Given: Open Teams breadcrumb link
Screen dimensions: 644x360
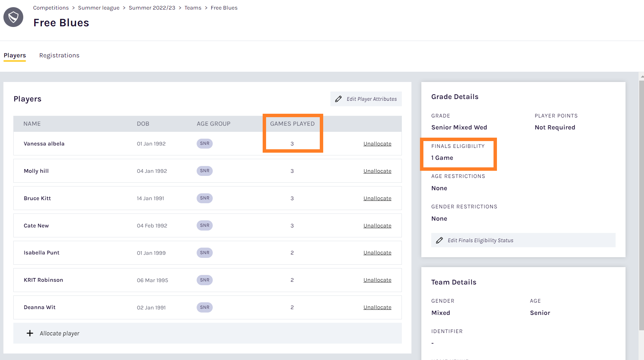Looking at the screenshot, I should (193, 8).
